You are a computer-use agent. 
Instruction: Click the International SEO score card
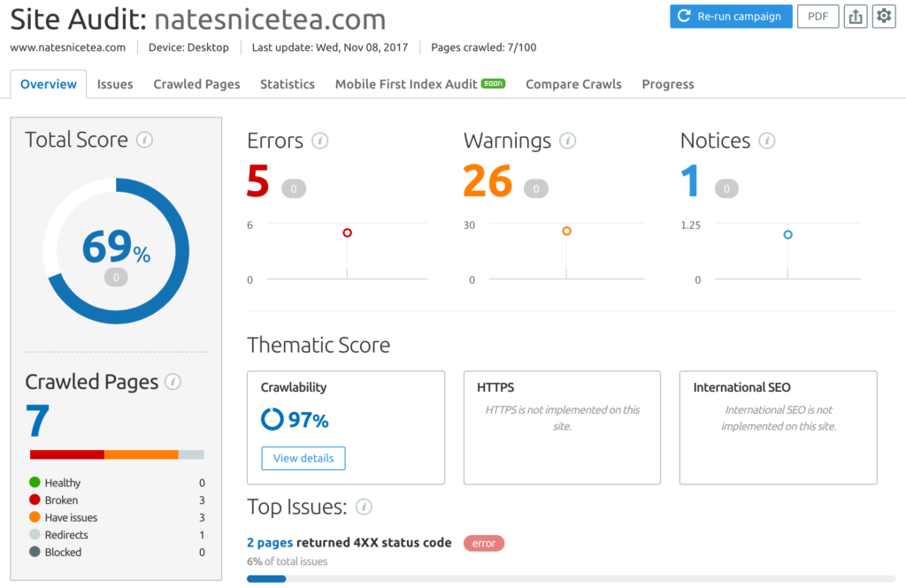779,427
